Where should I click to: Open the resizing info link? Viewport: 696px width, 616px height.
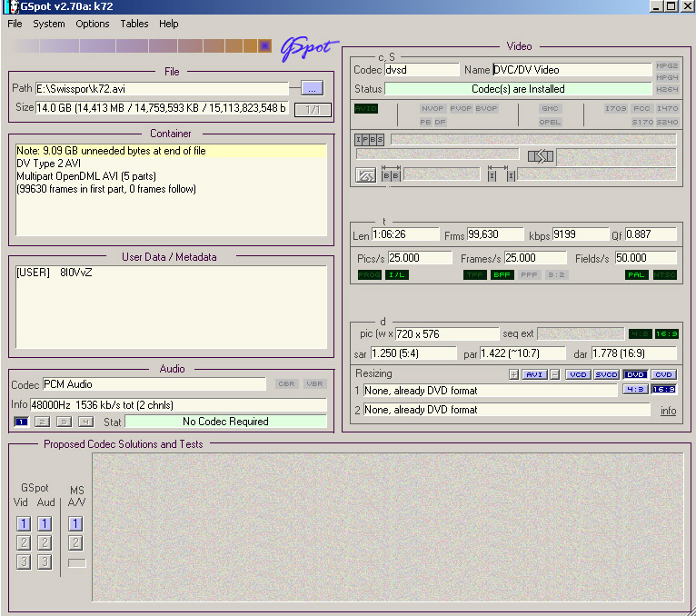pos(668,411)
